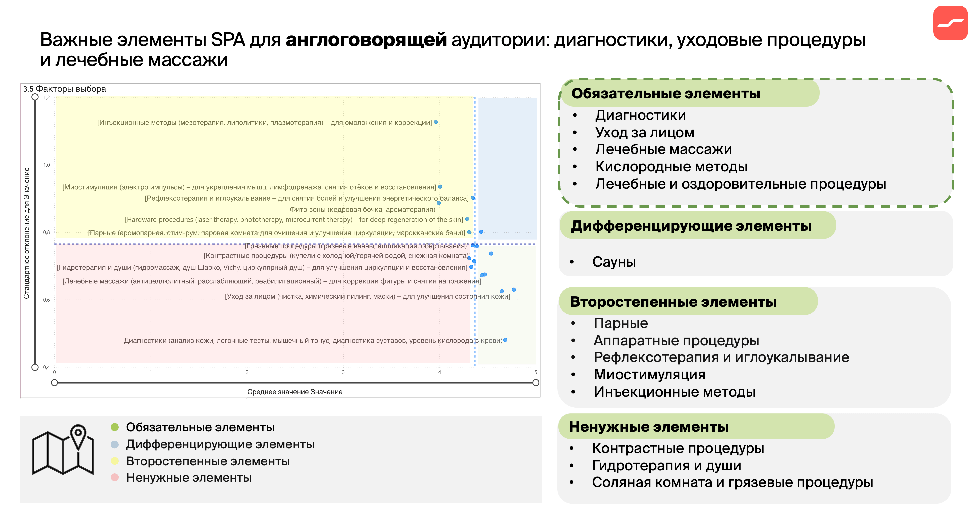Click the 'Ненужные элементы' header in the right panel
This screenshot has width=980, height=510.
pos(649,427)
